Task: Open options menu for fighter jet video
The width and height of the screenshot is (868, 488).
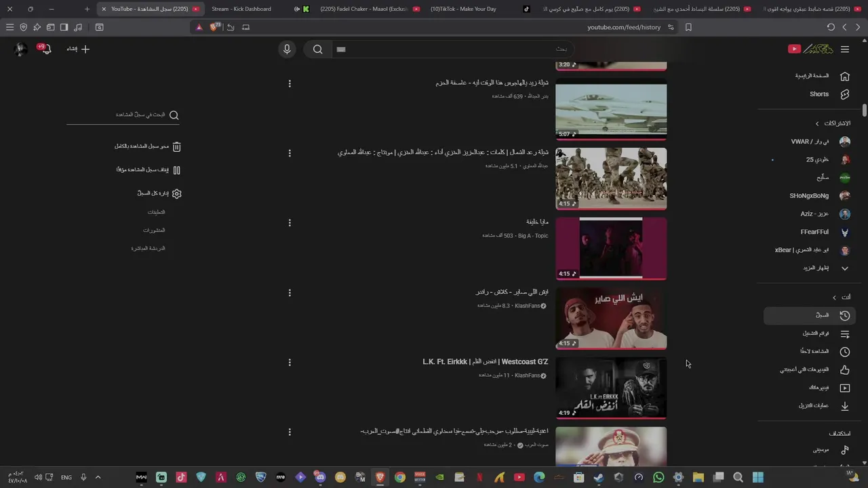Action: tap(290, 84)
